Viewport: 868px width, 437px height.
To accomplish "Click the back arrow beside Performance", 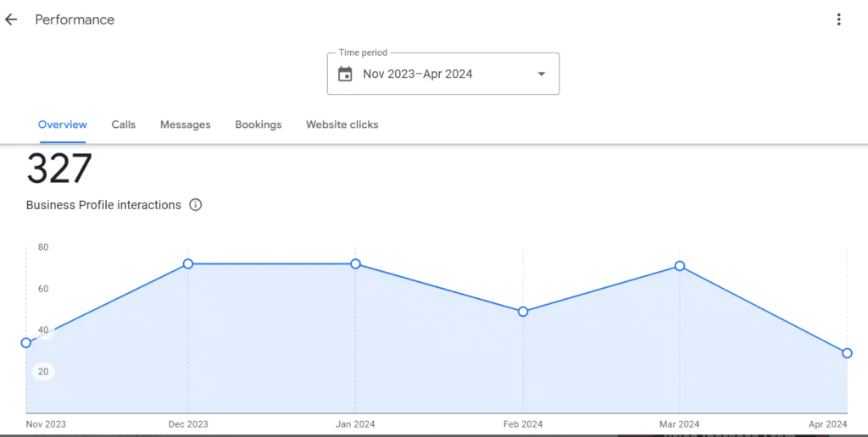I will (11, 19).
